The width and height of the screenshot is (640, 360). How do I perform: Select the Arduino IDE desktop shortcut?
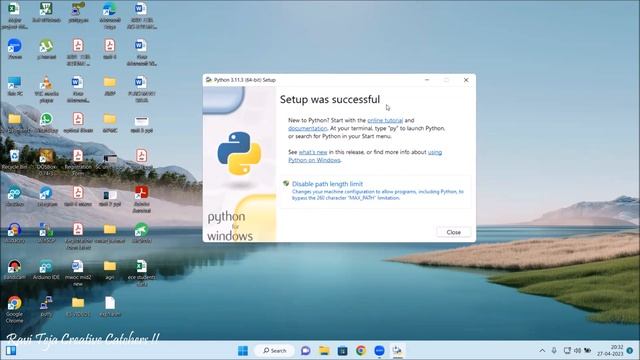point(47,269)
